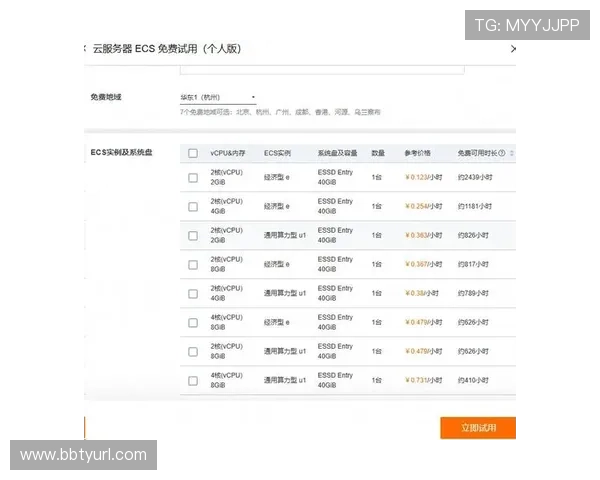Click the 立即试用 button
The image size is (600, 480).
coord(478,428)
